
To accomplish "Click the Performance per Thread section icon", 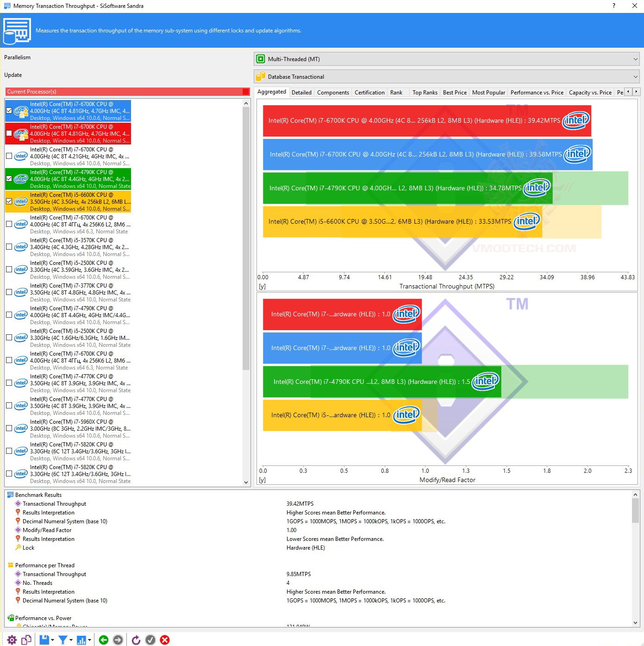I will pos(10,565).
